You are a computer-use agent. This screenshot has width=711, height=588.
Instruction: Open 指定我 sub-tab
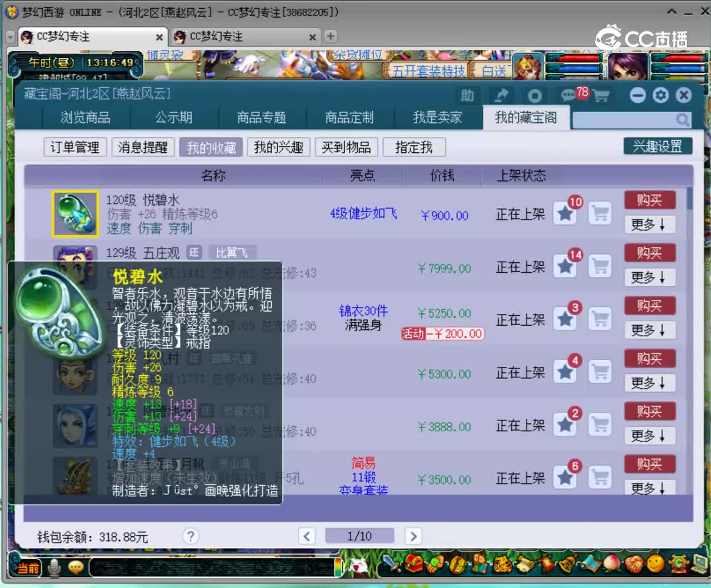point(414,147)
